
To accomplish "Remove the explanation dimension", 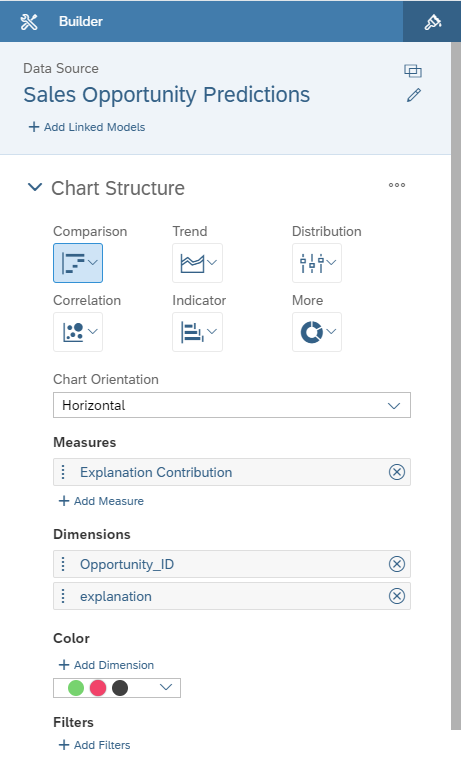I will click(x=397, y=596).
